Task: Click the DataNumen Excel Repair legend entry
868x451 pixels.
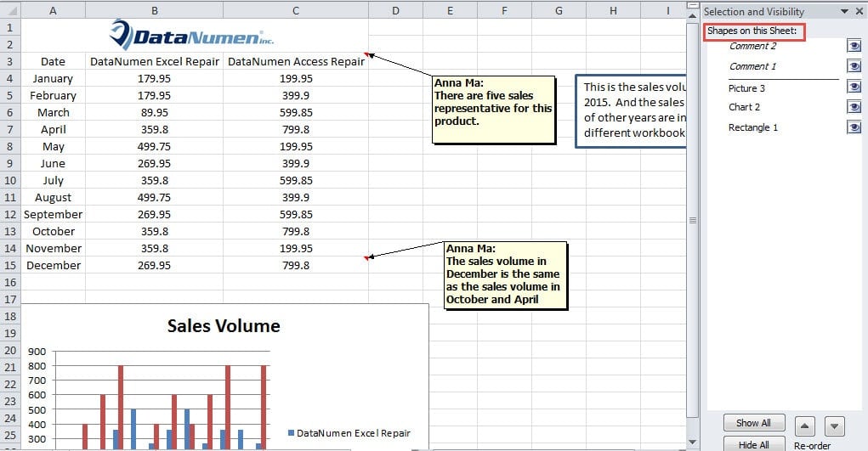Action: pyautogui.click(x=349, y=433)
